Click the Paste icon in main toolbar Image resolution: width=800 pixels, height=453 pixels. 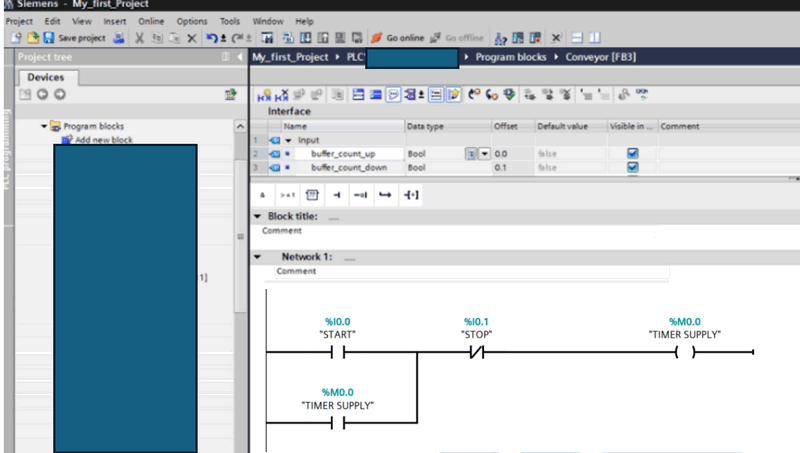[x=174, y=38]
